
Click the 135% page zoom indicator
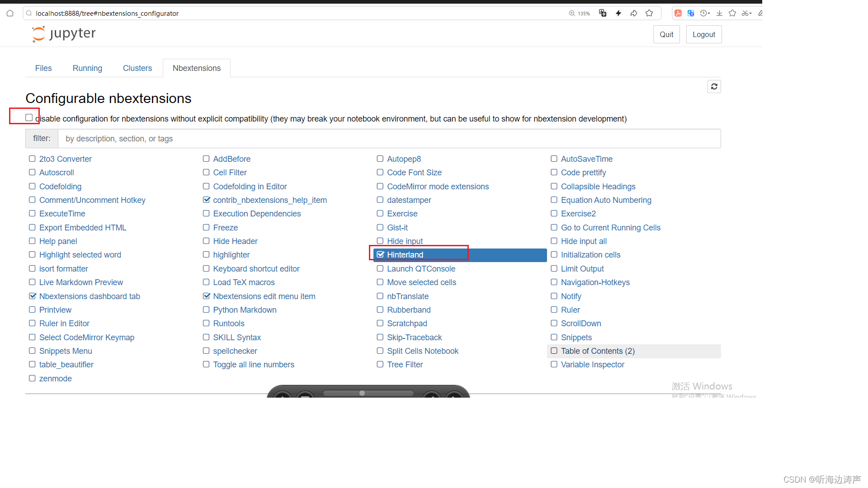(x=580, y=14)
